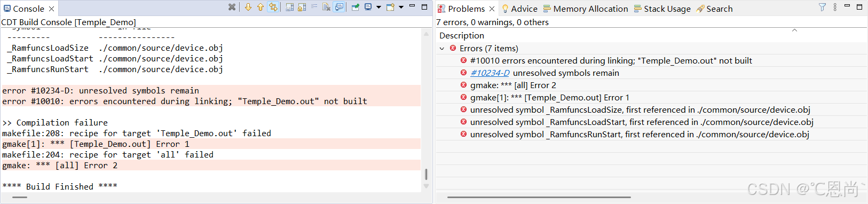This screenshot has width=868, height=204.
Task: Close the Console tab
Action: 51,9
